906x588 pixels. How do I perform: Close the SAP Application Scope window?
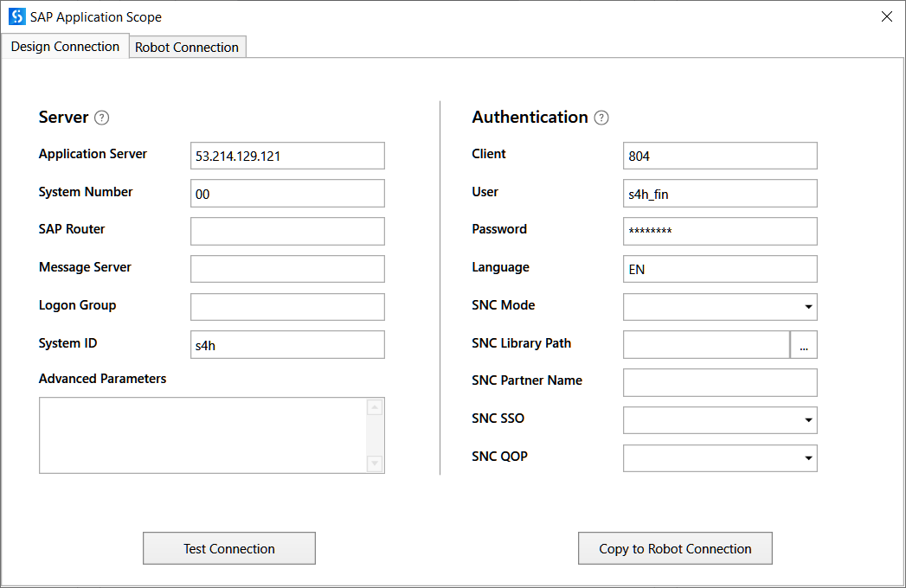click(887, 16)
